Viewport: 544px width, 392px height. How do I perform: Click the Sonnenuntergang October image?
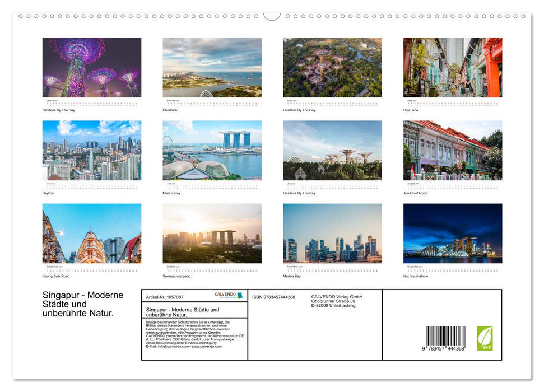[212, 233]
